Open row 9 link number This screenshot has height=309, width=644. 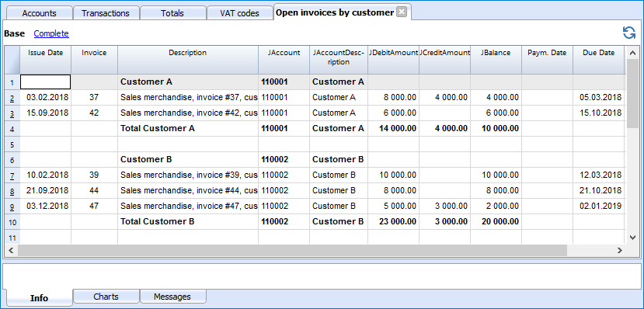coord(12,207)
